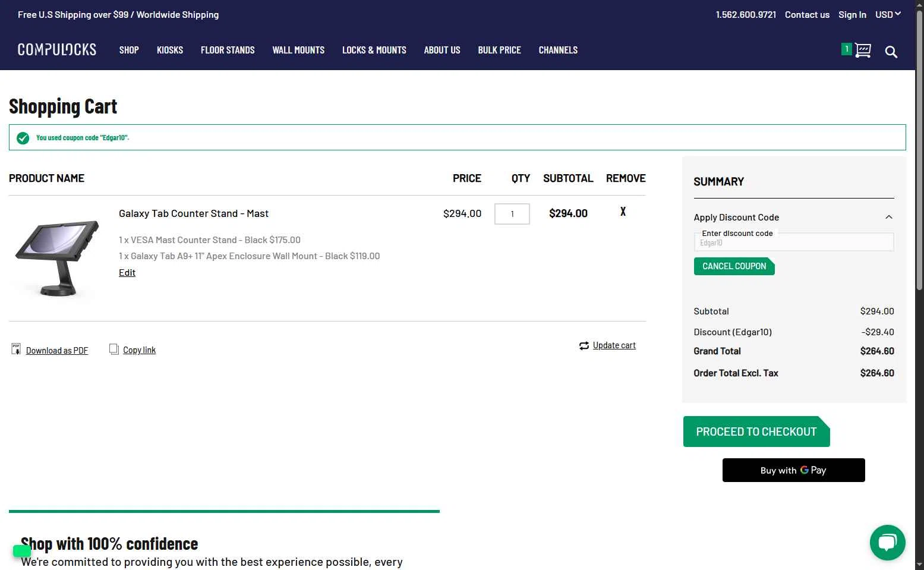Open the Kiosks menu
The image size is (924, 570).
(x=170, y=50)
